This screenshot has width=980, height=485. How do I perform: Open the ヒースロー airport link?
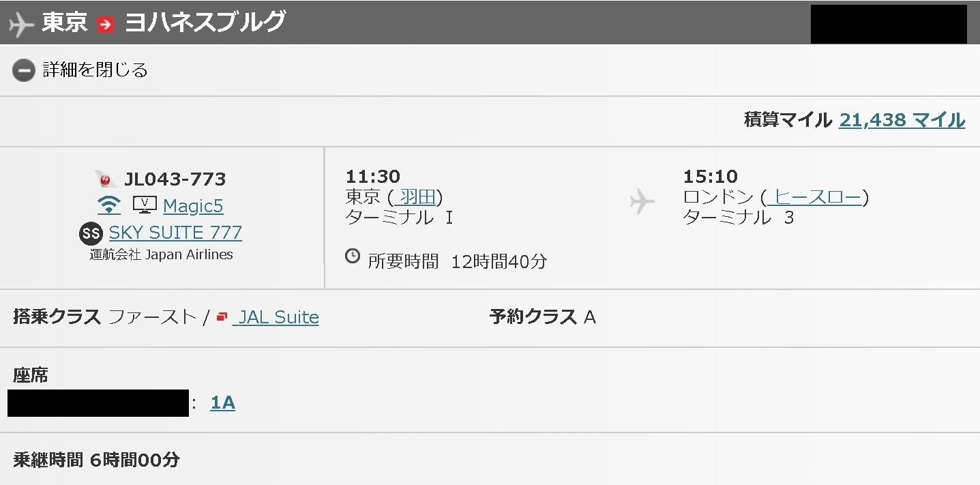(814, 198)
